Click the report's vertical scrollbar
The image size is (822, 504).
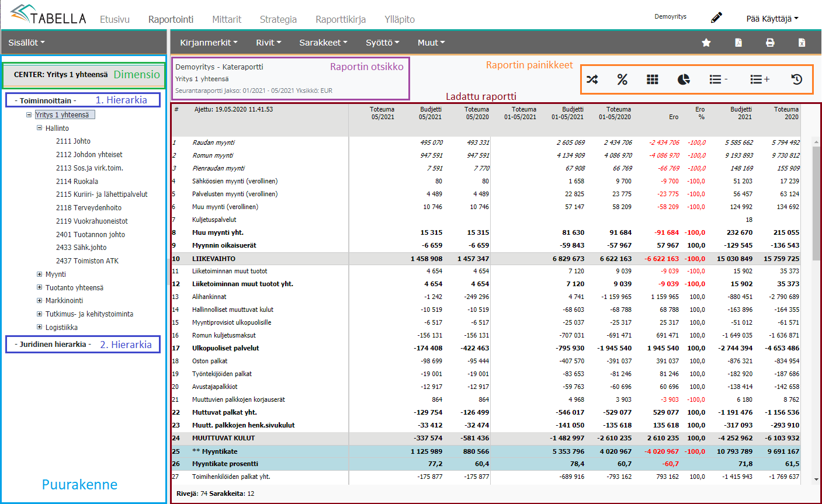click(816, 204)
